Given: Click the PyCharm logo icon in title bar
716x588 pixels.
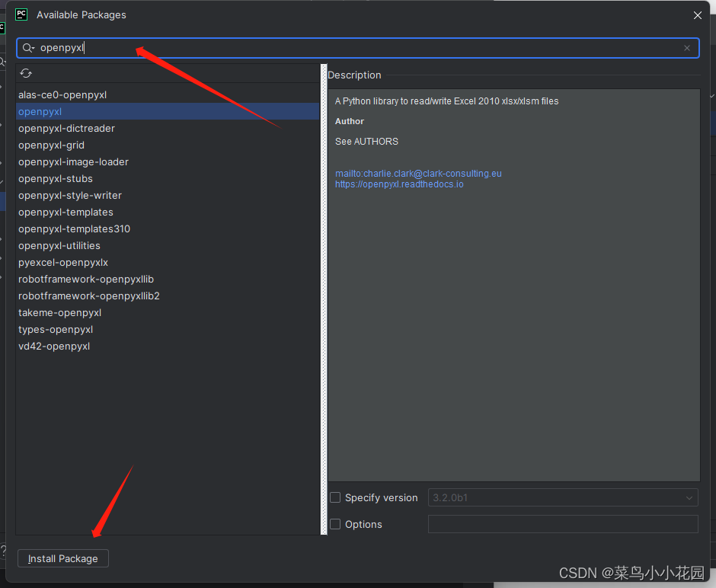Looking at the screenshot, I should (x=21, y=14).
